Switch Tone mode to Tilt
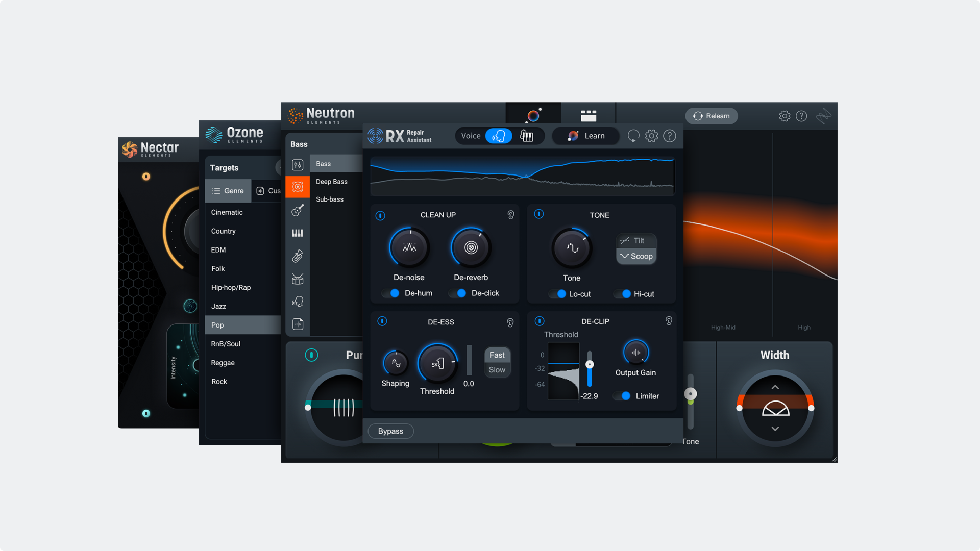980x551 pixels. pyautogui.click(x=636, y=240)
